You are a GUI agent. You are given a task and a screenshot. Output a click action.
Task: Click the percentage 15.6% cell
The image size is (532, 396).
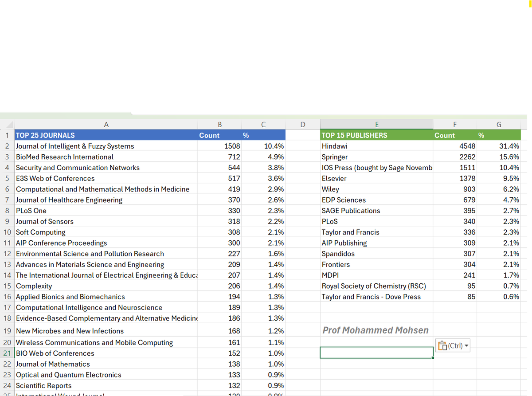499,157
